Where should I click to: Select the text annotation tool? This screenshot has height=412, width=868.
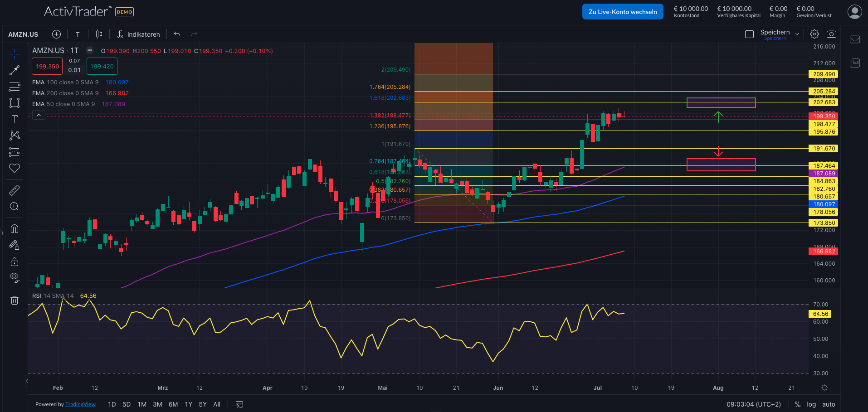(x=15, y=119)
